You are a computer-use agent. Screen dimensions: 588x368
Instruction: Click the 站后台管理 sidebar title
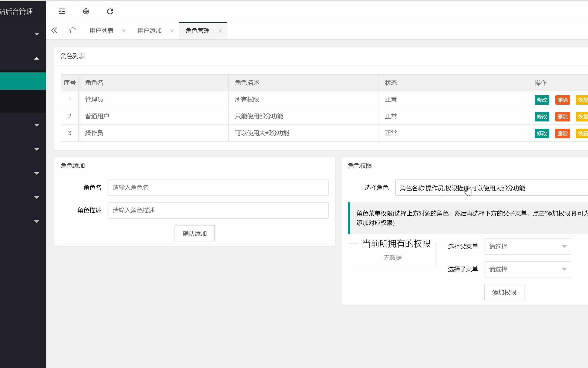[16, 11]
